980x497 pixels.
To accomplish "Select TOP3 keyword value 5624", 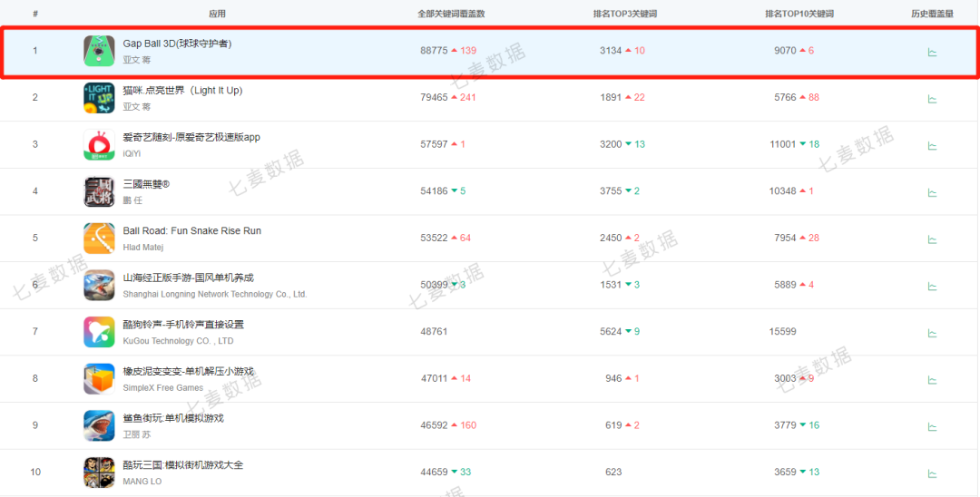I will (x=611, y=332).
